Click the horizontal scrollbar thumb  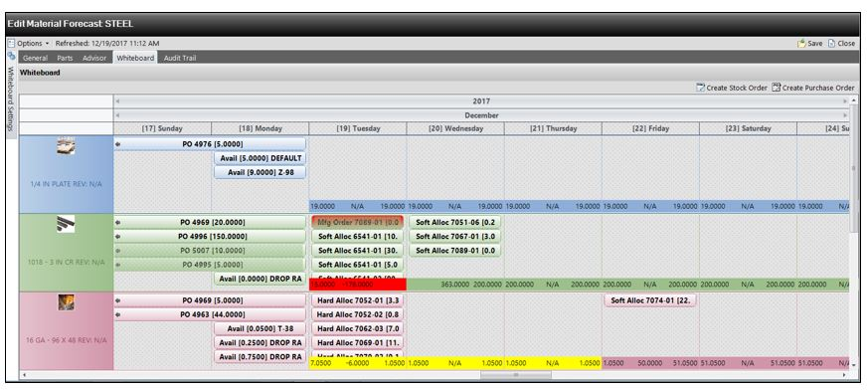[515, 375]
